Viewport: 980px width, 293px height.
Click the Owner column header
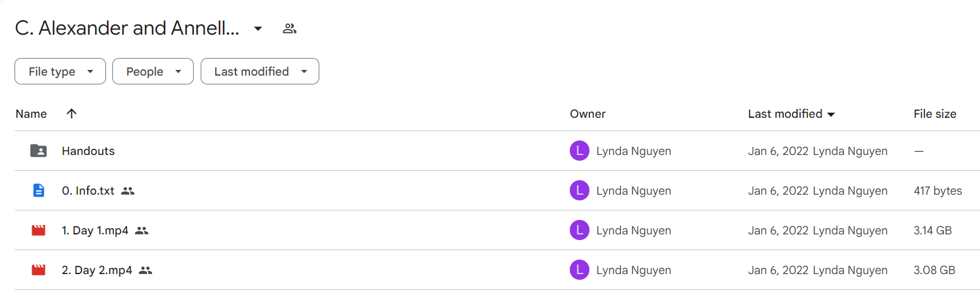pos(587,114)
